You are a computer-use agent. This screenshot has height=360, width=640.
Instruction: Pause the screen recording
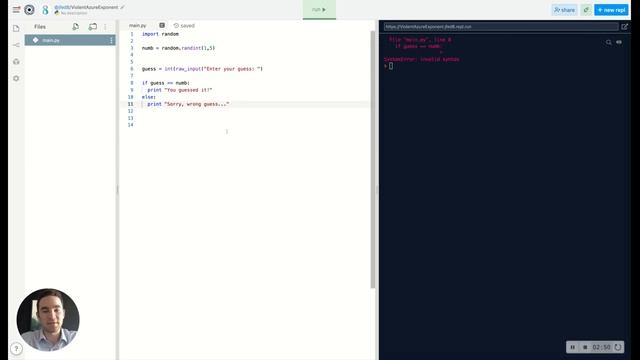572,347
